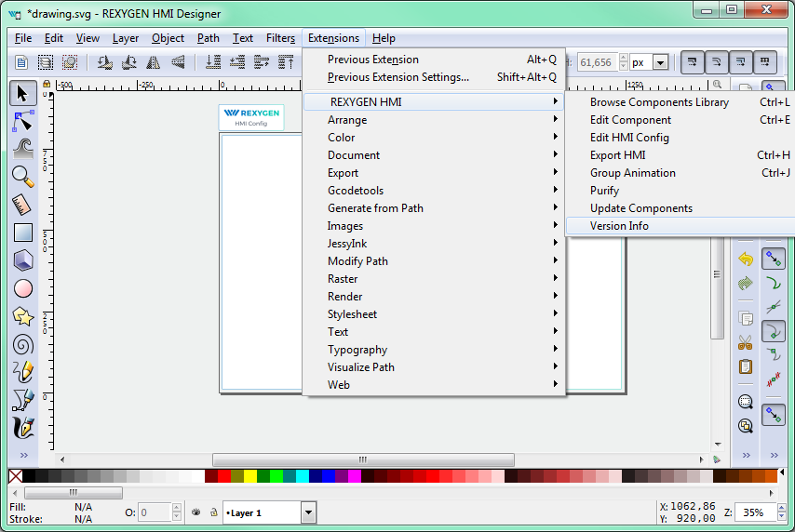This screenshot has width=795, height=532.
Task: Click Select All toolbar icon
Action: coord(46,63)
